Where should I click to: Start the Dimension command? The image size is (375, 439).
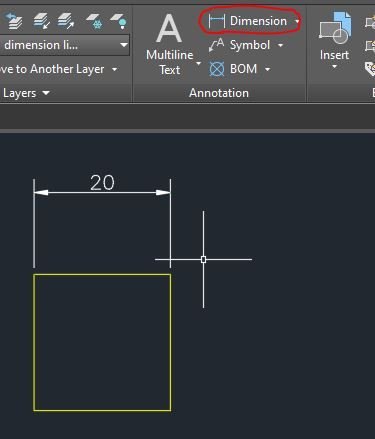248,21
